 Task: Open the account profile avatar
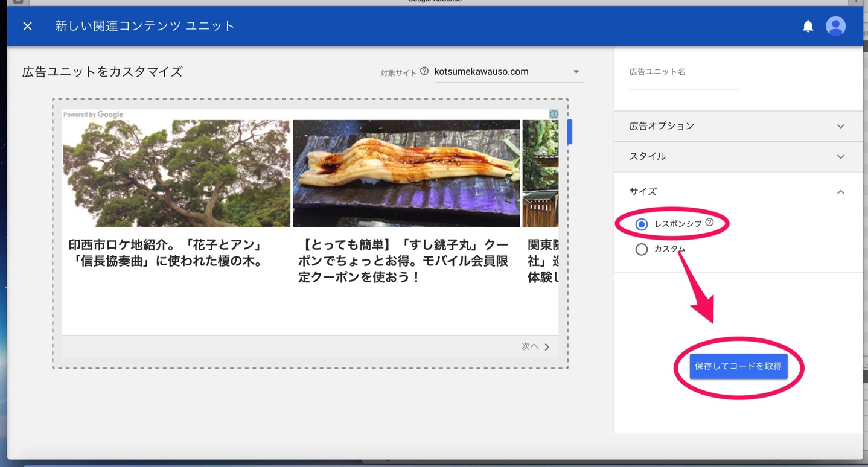835,26
